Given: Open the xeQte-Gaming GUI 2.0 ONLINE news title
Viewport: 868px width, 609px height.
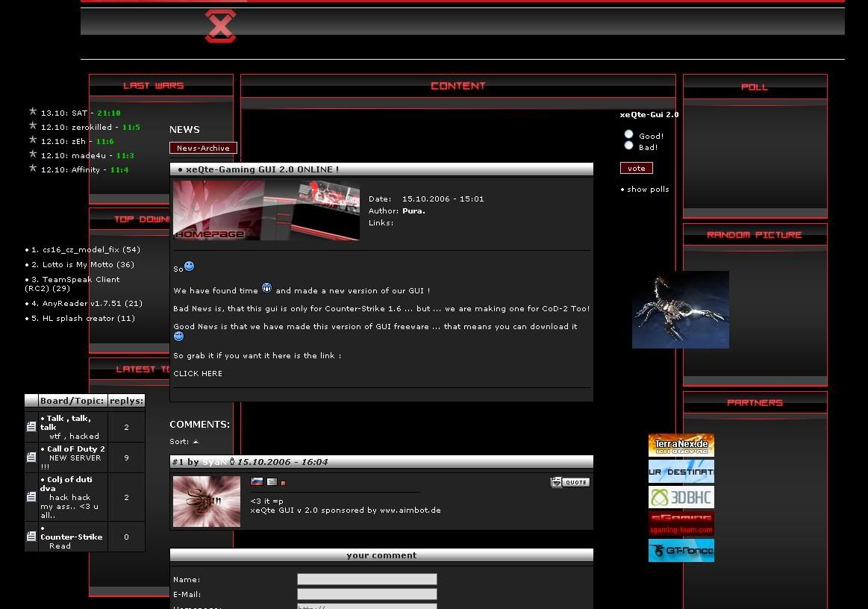Looking at the screenshot, I should (263, 169).
